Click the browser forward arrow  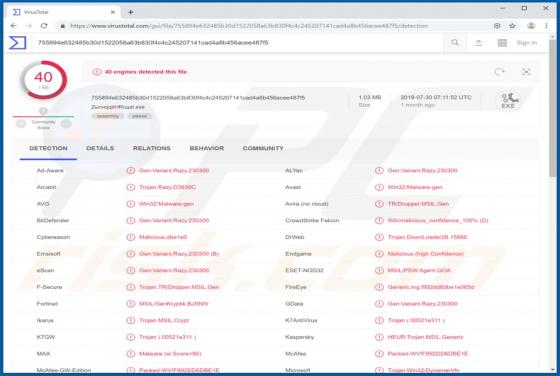coord(29,26)
